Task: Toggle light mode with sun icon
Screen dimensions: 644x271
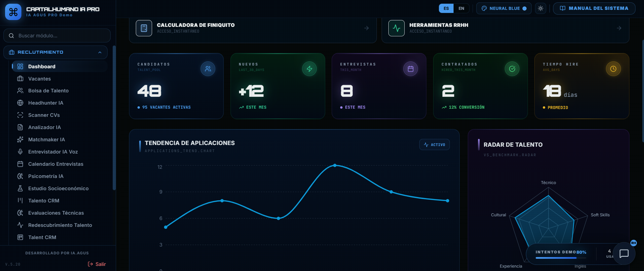Action: click(x=541, y=8)
